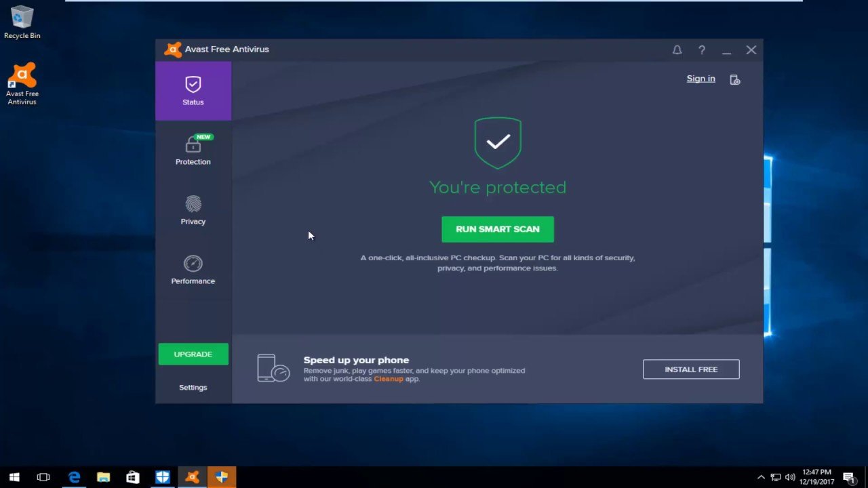The image size is (868, 488).
Task: Select the Recycle Bin desktop icon
Action: coord(22,22)
